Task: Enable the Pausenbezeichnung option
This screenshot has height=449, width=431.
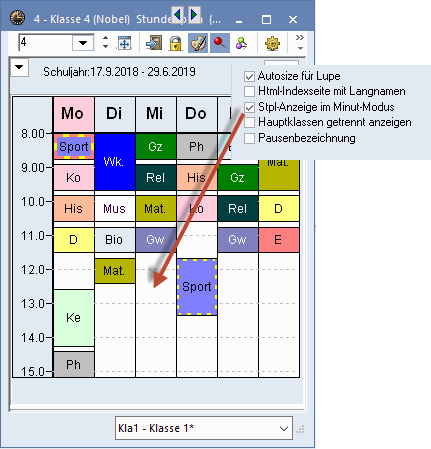Action: pyautogui.click(x=249, y=138)
